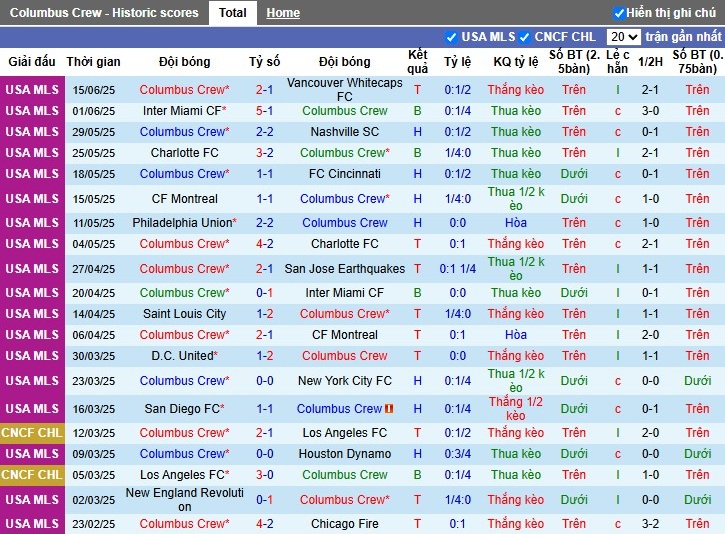This screenshot has height=534, width=725.
Task: Uncheck the CNCF CHL league filter
Action: click(524, 37)
